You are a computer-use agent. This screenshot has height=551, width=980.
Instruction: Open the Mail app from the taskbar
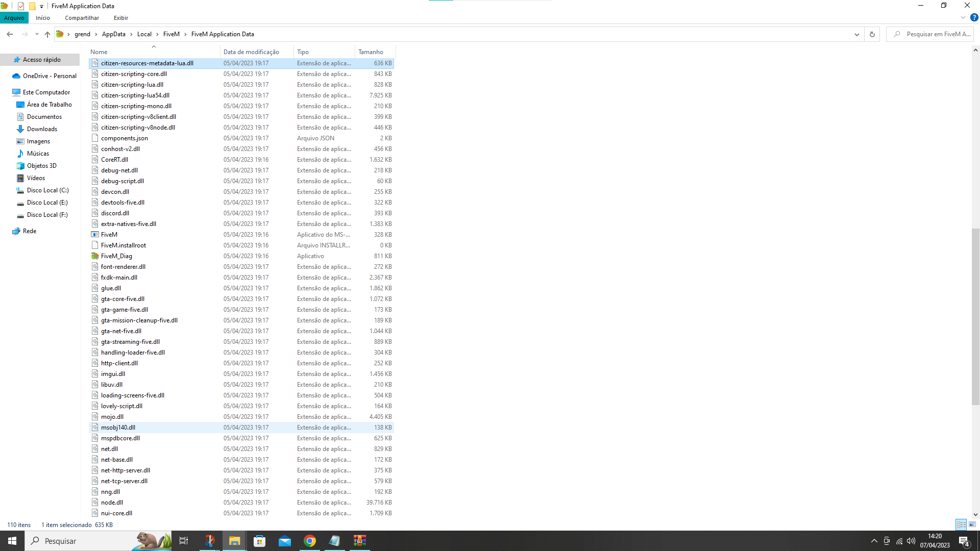point(285,541)
